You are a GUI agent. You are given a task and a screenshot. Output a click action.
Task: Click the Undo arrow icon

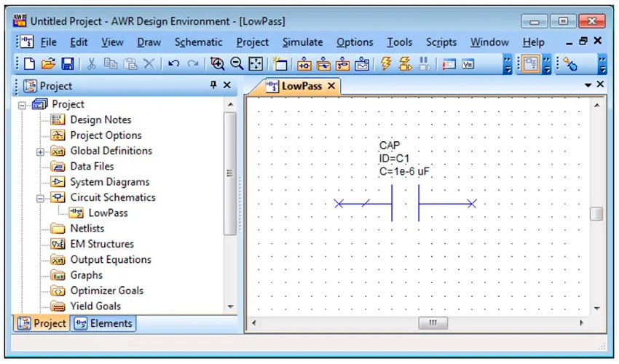[174, 65]
